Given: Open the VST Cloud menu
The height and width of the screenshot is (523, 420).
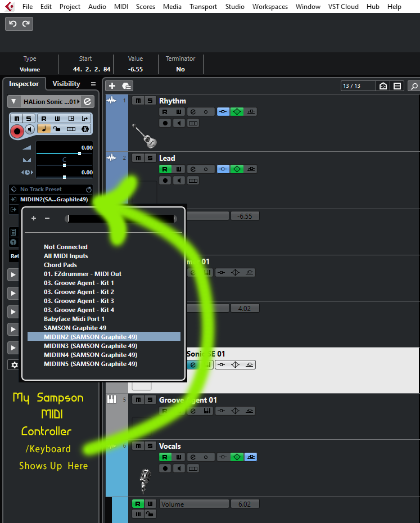Looking at the screenshot, I should pos(344,7).
